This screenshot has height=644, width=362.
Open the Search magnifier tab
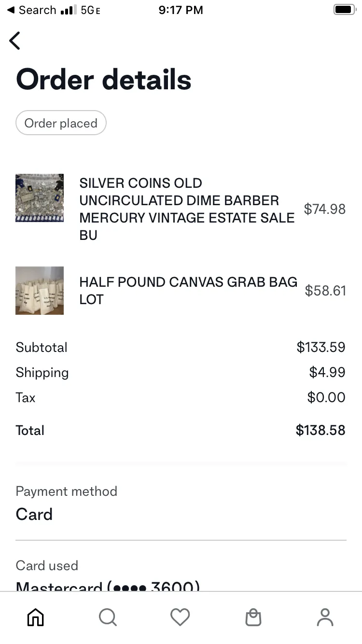tap(108, 617)
